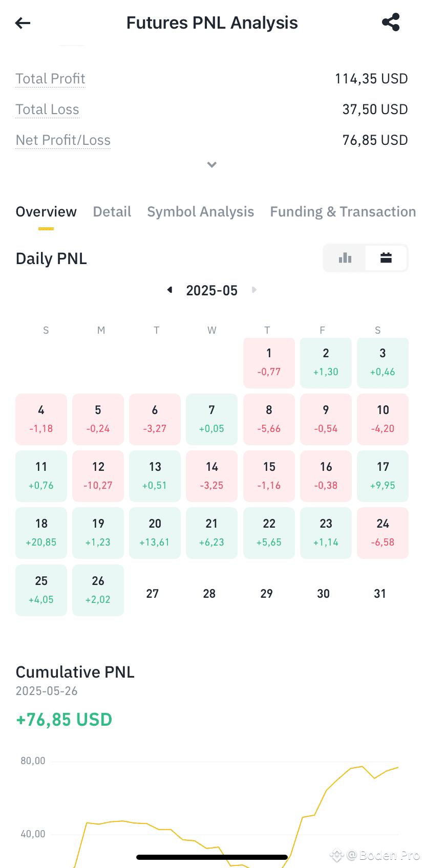Switch to Funding & Transaction tab

point(343,212)
